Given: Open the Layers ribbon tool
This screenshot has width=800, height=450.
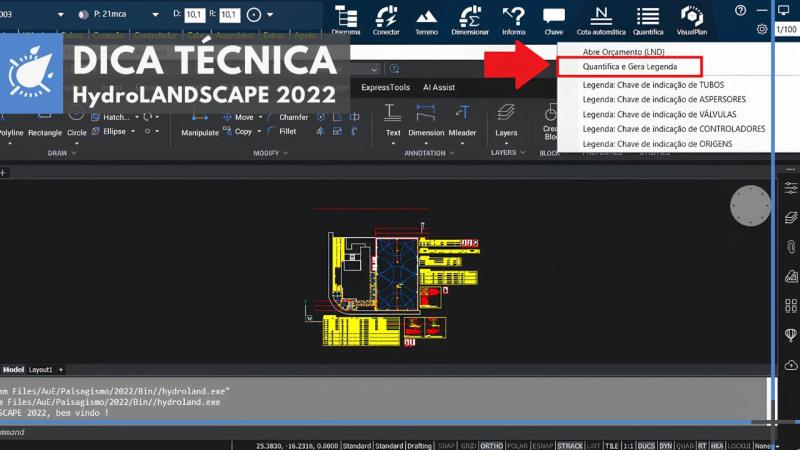Looking at the screenshot, I should point(506,120).
